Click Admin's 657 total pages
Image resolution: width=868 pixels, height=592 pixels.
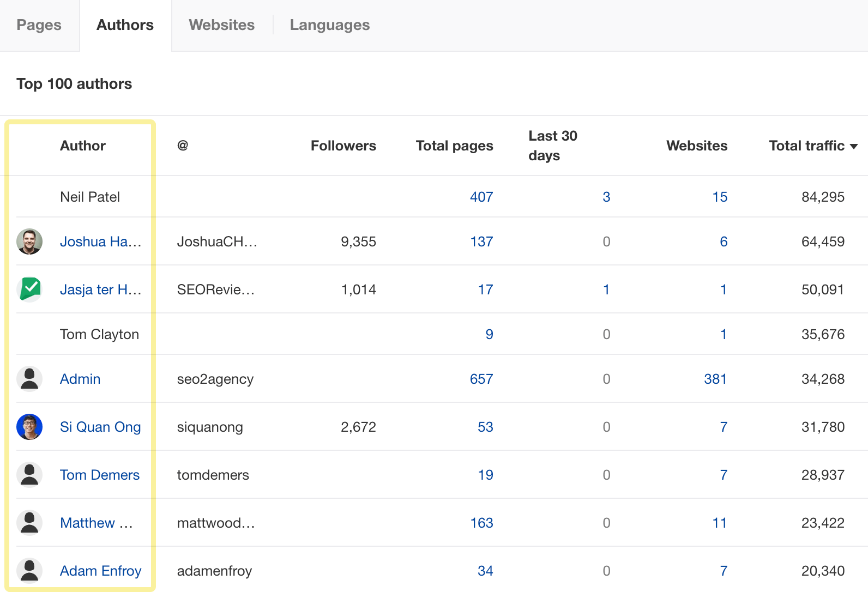tap(481, 379)
